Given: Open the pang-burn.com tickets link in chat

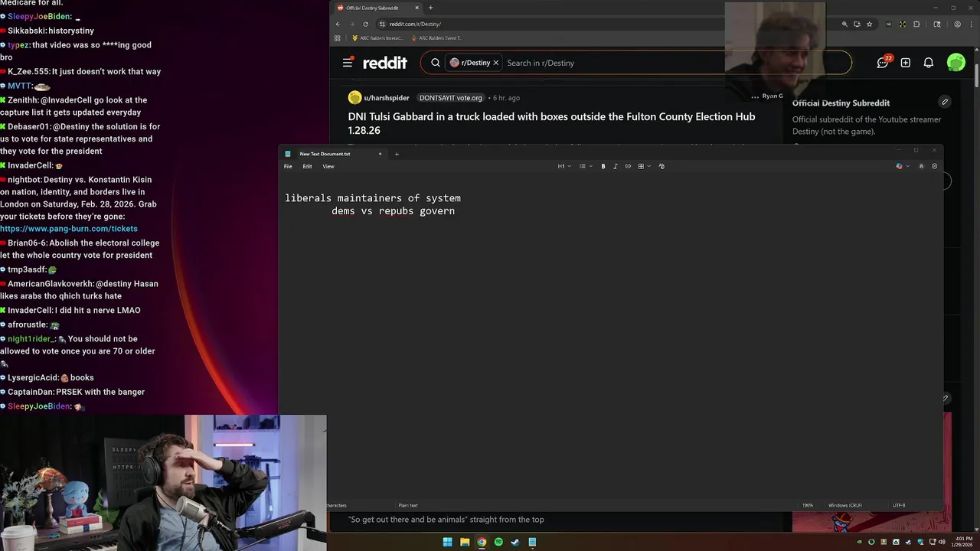Looking at the screenshot, I should (69, 229).
